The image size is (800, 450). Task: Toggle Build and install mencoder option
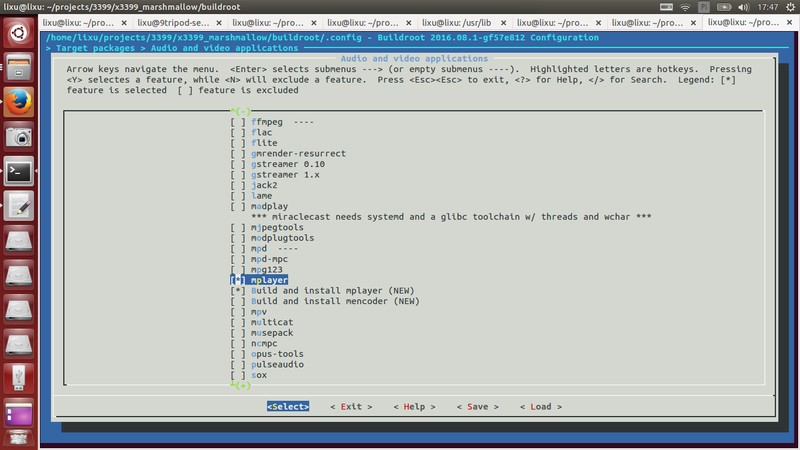tap(237, 301)
